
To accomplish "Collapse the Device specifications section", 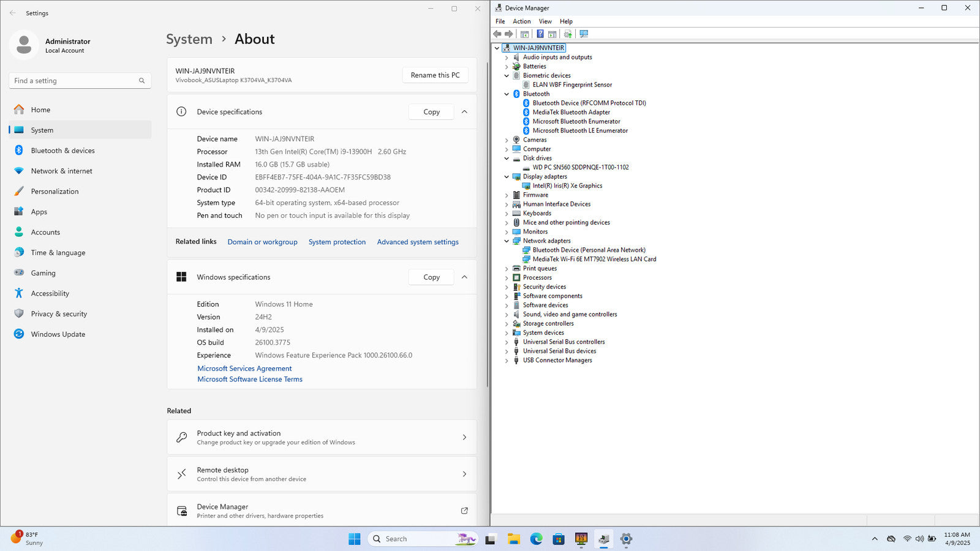I will (464, 112).
